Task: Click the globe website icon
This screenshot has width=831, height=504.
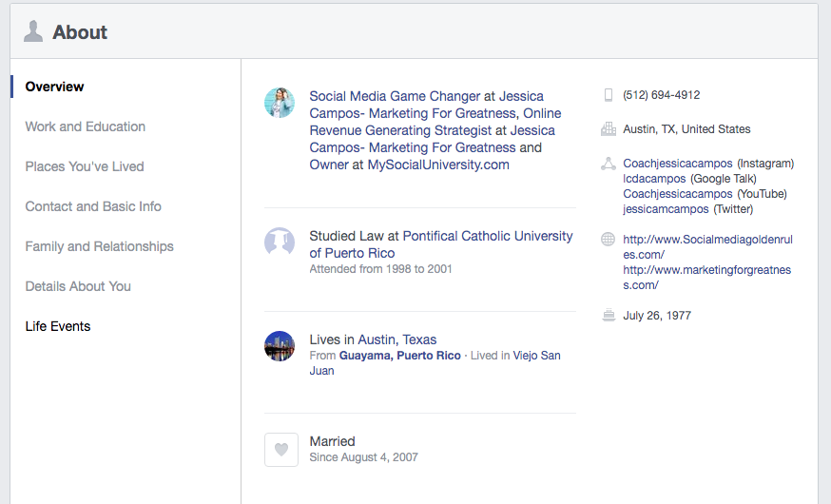Action: [x=609, y=240]
